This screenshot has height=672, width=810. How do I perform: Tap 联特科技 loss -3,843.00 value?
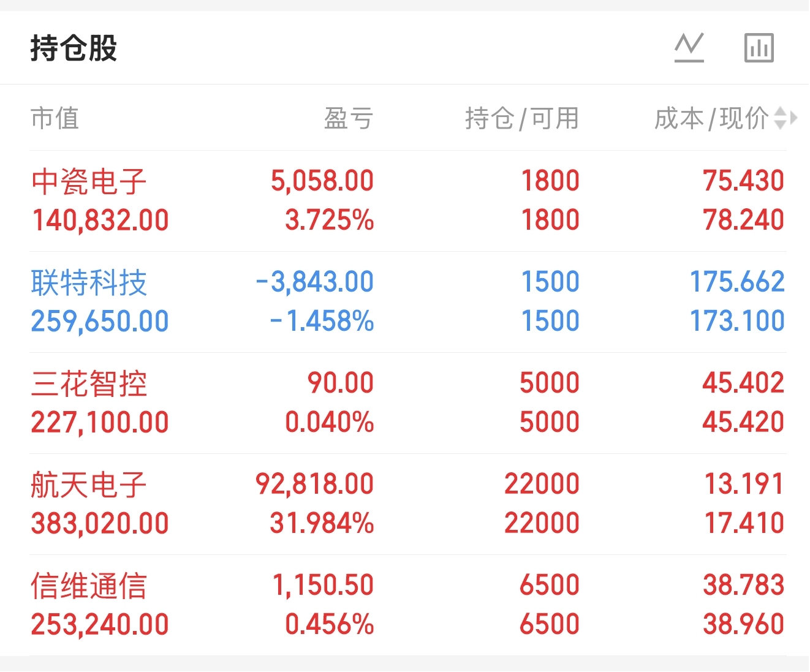click(x=314, y=282)
